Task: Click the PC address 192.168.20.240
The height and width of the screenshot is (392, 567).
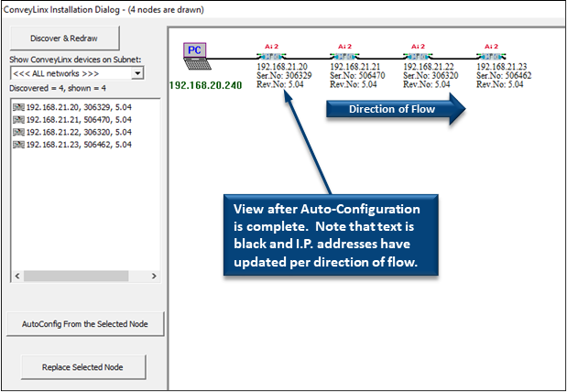Action: pos(205,85)
